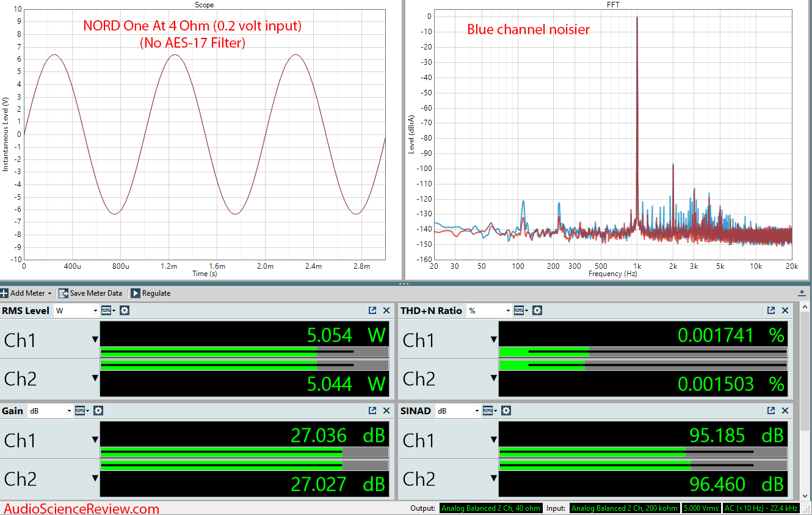
Task: Click the Scope graph title
Action: pos(204,5)
